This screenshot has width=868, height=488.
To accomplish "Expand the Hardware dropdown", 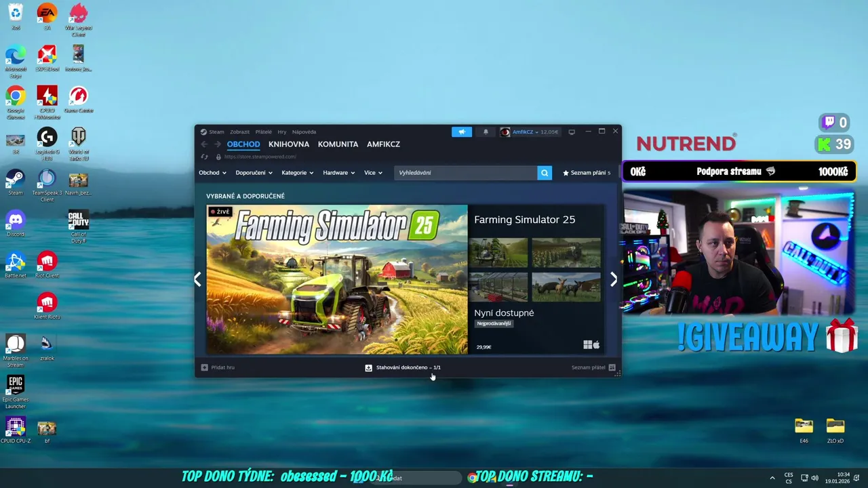I will (x=339, y=173).
